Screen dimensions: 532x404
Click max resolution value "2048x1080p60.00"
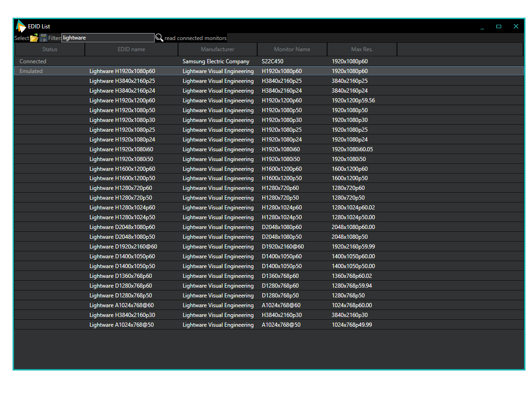tap(353, 228)
